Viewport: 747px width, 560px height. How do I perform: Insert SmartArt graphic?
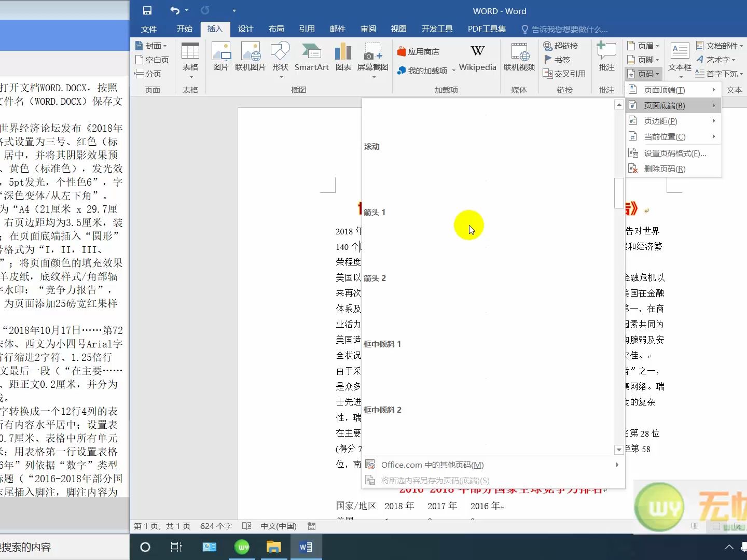point(312,57)
